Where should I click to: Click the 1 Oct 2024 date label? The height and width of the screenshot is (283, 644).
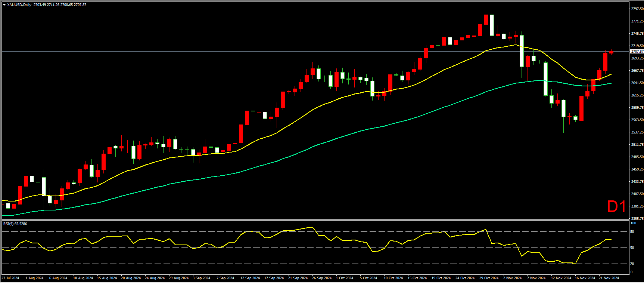tap(345, 278)
